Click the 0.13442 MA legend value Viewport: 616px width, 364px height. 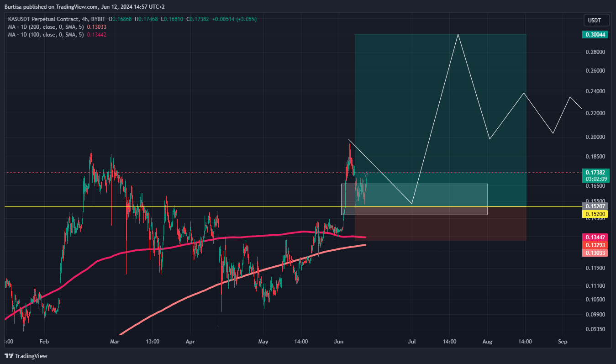click(96, 35)
